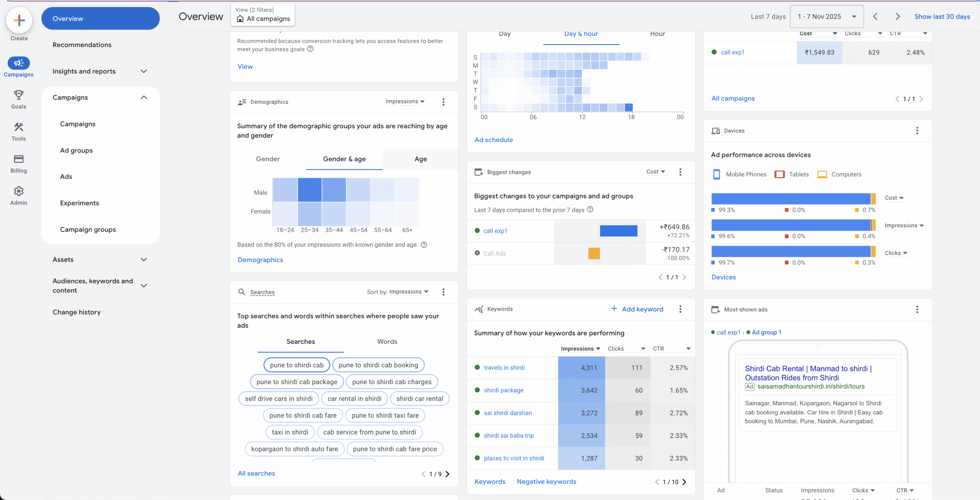Open Most-shown ads card options menu
980x500 pixels.
tap(917, 310)
